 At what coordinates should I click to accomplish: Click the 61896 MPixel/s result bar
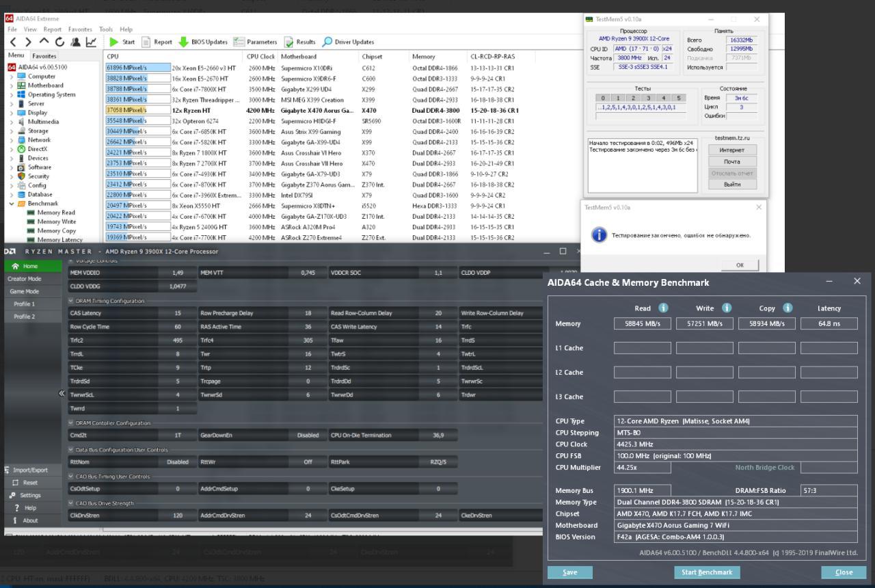(137, 68)
